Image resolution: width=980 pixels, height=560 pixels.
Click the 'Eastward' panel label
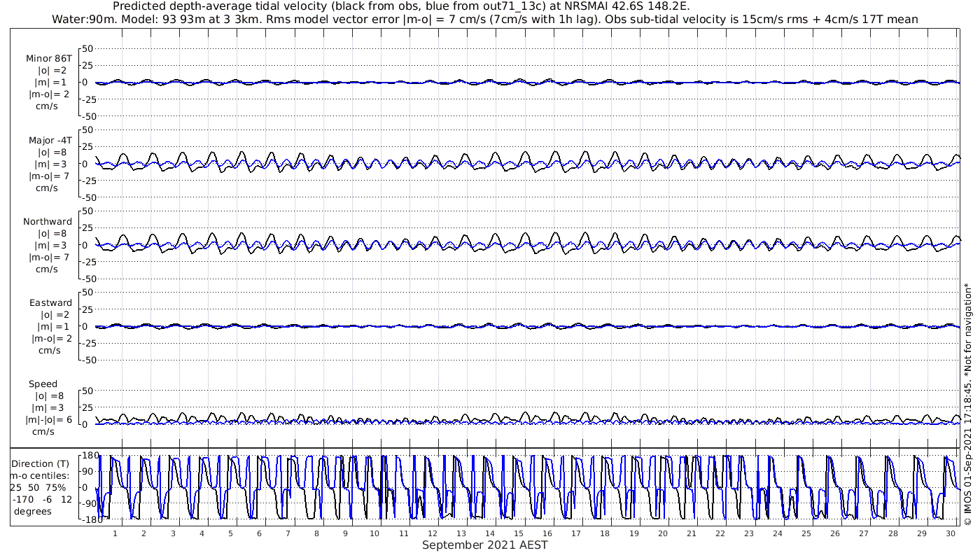tap(50, 303)
